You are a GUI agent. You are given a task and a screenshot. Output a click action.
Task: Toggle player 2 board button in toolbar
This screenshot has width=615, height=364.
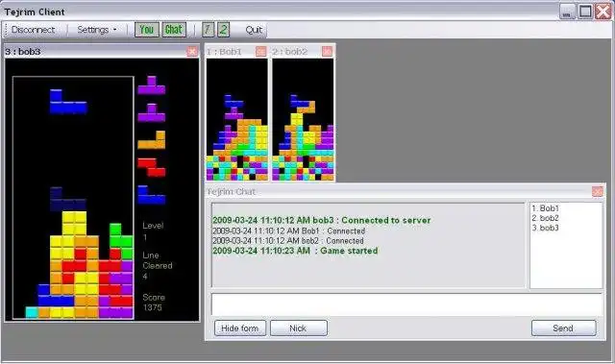pos(223,30)
